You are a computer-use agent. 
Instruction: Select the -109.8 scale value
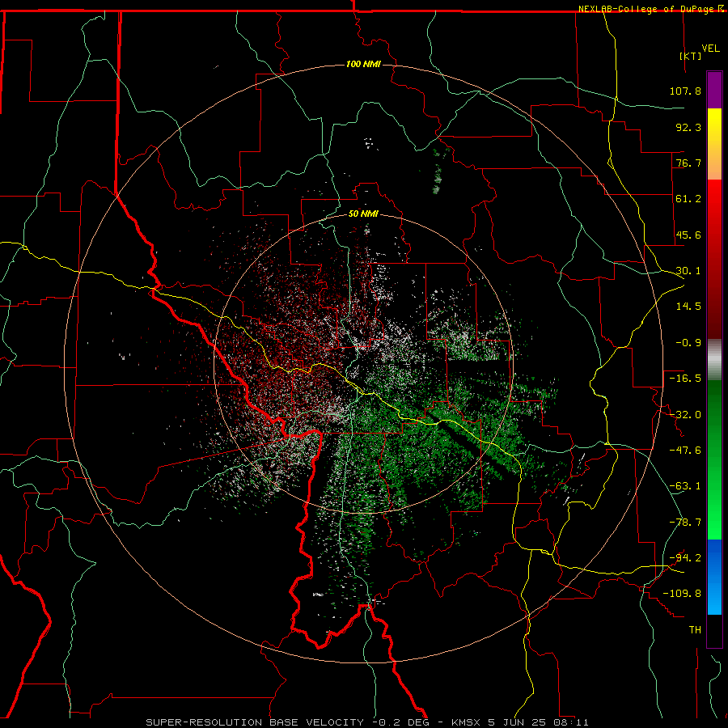pyautogui.click(x=682, y=594)
